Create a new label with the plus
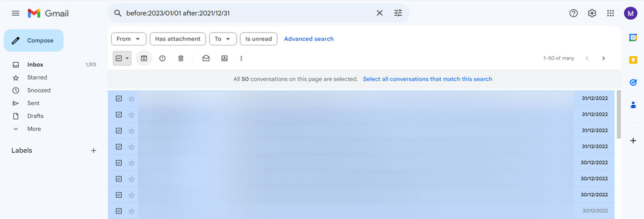This screenshot has height=219, width=644. (x=94, y=150)
